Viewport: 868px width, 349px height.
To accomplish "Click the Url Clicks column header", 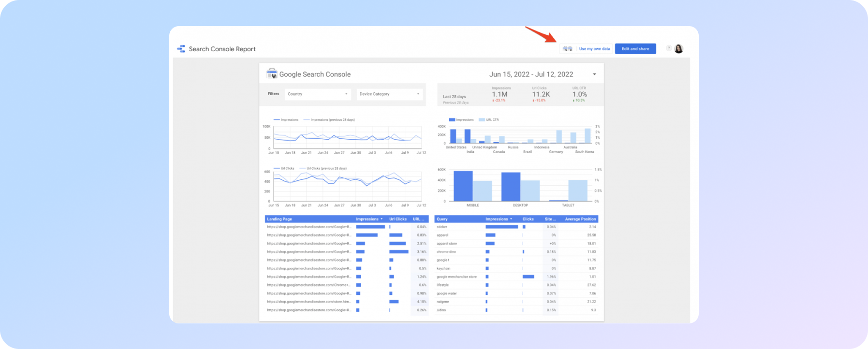I will click(398, 219).
